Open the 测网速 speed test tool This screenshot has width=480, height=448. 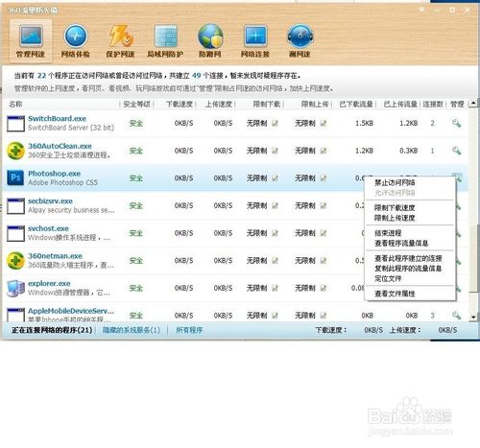click(x=300, y=41)
